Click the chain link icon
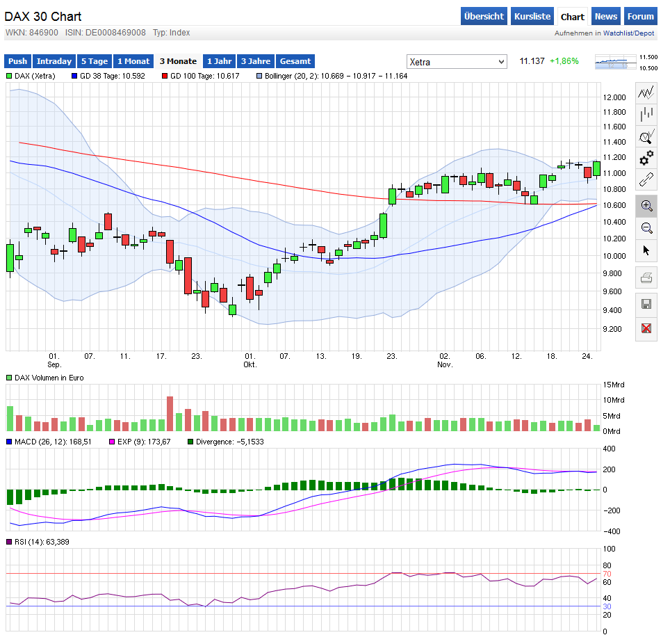670x644 pixels. 646,179
